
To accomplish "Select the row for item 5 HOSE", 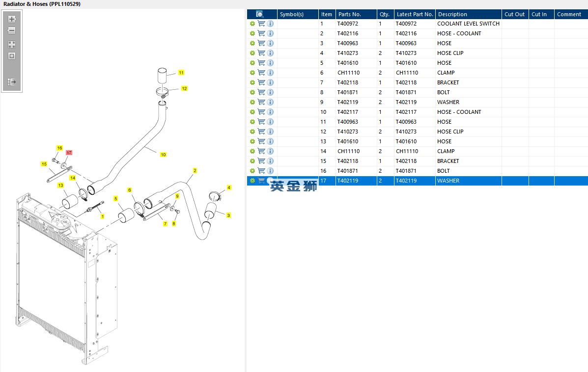I will point(418,63).
